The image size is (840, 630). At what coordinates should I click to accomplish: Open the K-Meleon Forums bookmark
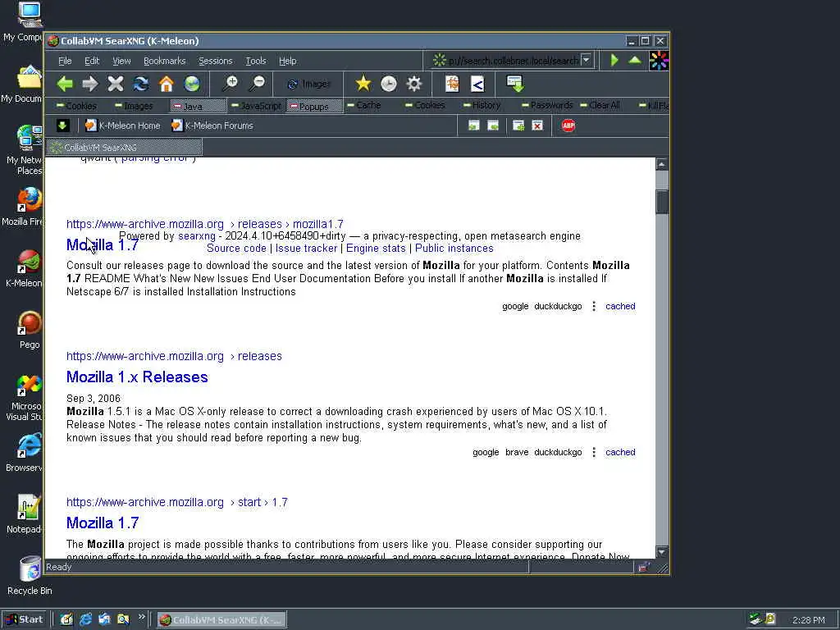coord(212,126)
